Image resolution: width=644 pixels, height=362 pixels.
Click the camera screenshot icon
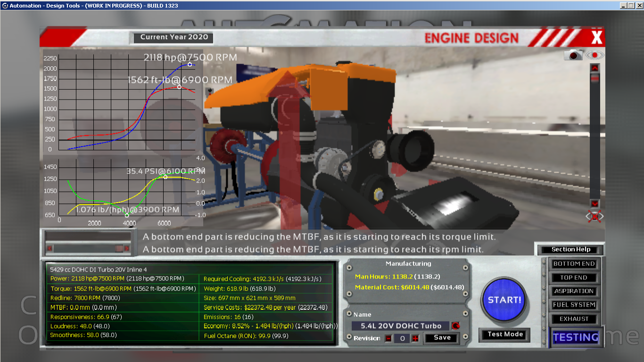pos(574,55)
